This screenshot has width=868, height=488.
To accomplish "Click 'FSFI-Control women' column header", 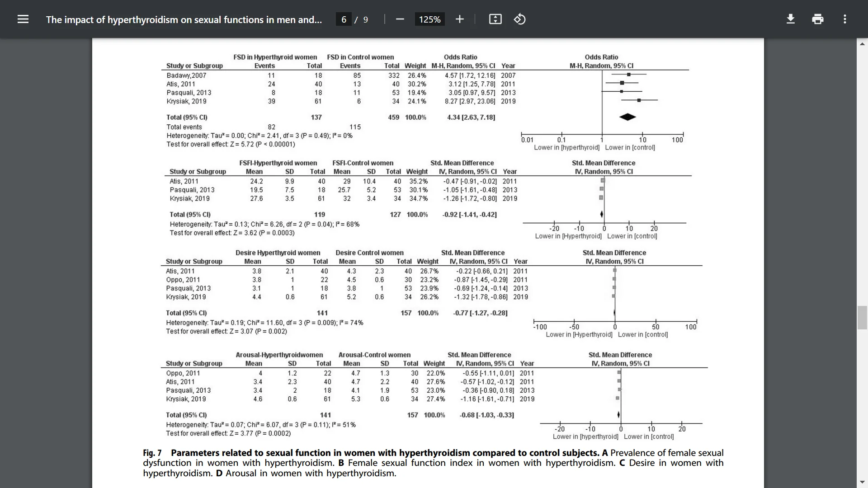I will 363,163.
